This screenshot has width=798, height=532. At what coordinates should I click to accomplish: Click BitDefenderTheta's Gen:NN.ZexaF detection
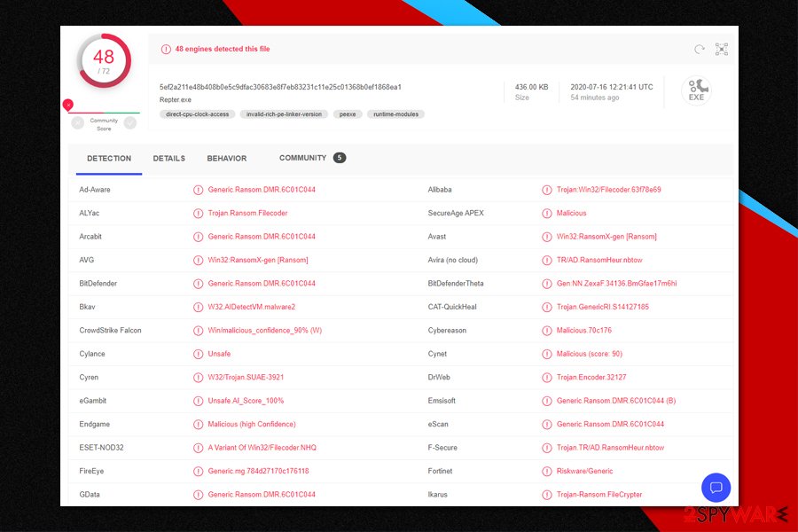click(617, 284)
